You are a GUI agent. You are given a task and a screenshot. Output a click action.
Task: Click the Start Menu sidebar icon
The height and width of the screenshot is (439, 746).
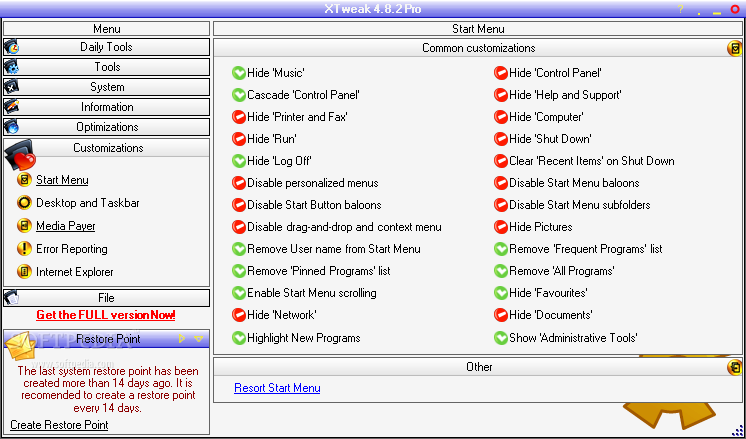(24, 180)
